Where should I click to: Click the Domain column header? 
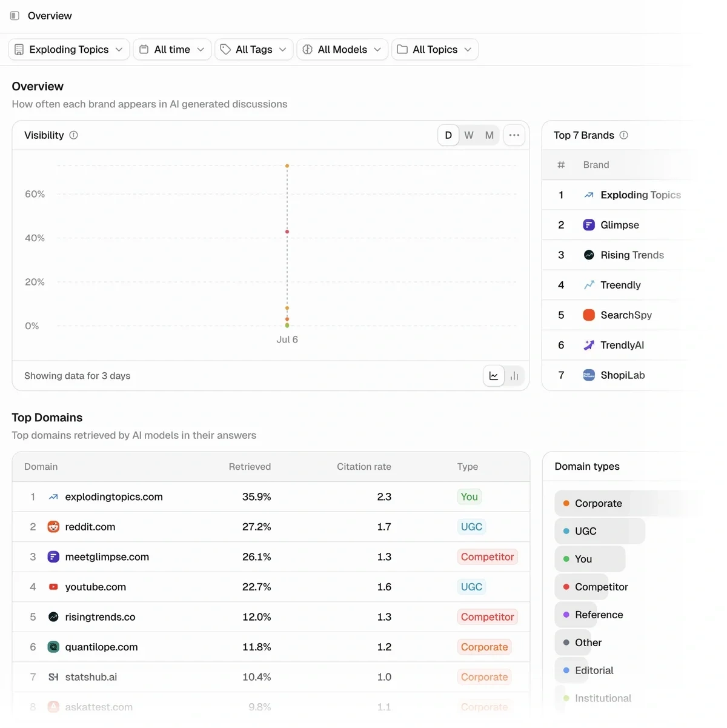point(41,467)
